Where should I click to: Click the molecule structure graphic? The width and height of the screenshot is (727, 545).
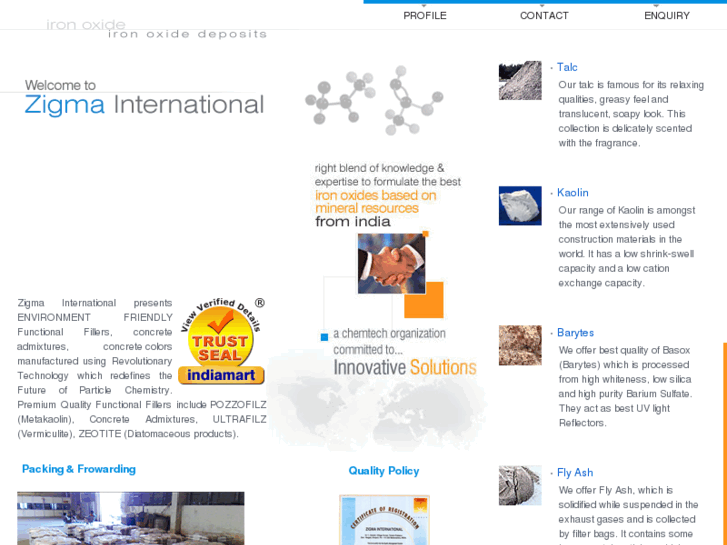374,101
